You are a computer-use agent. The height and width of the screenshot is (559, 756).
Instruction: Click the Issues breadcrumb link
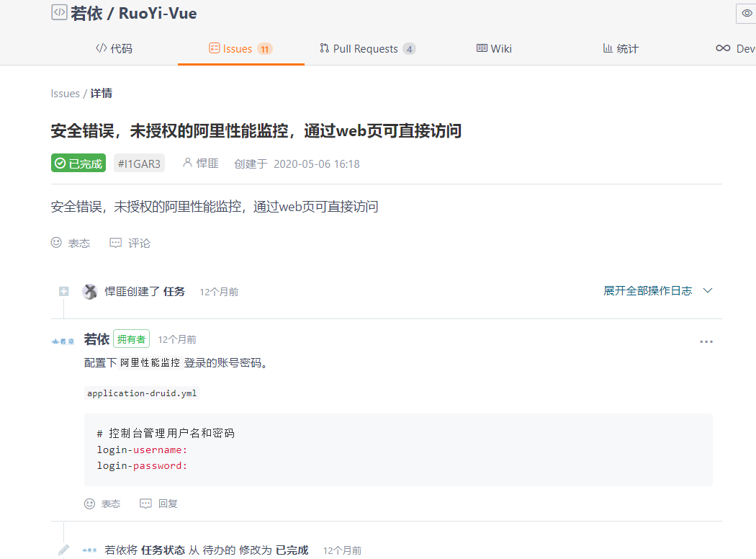[x=65, y=94]
